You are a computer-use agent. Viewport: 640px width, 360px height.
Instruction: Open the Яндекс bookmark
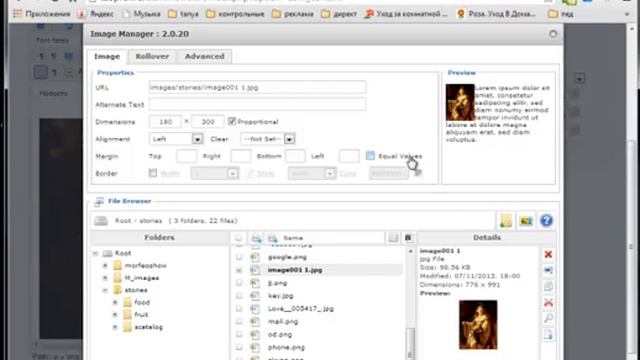[x=96, y=14]
